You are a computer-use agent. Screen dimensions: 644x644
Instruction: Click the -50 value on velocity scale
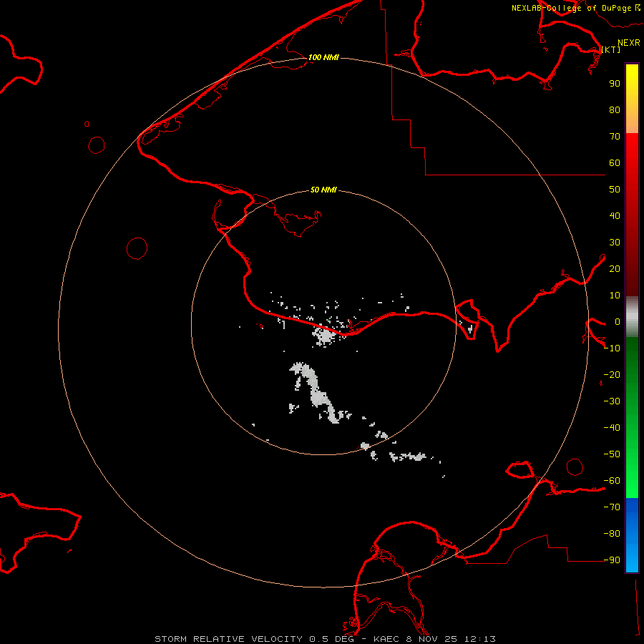pyautogui.click(x=612, y=454)
